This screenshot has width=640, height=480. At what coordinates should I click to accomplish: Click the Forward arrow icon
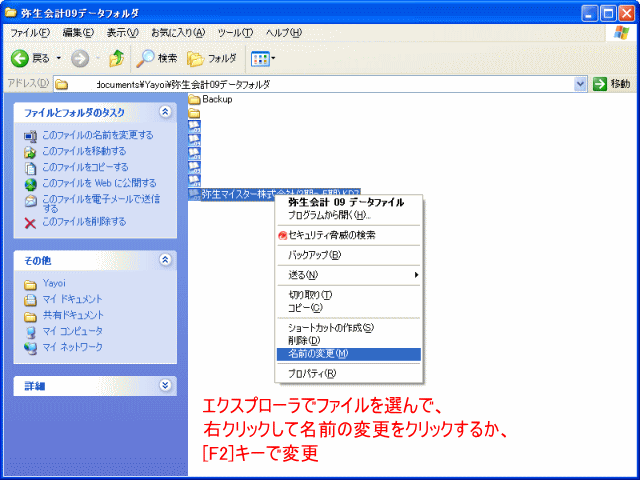[80, 59]
